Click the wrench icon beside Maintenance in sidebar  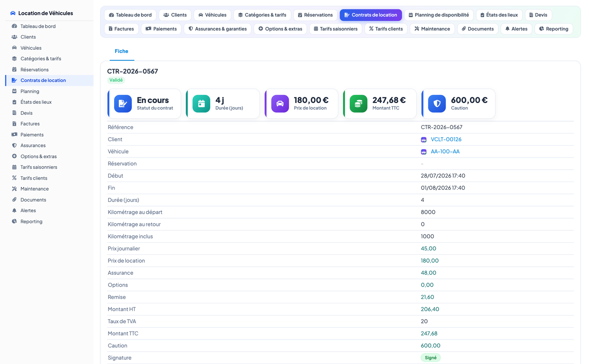click(x=14, y=189)
